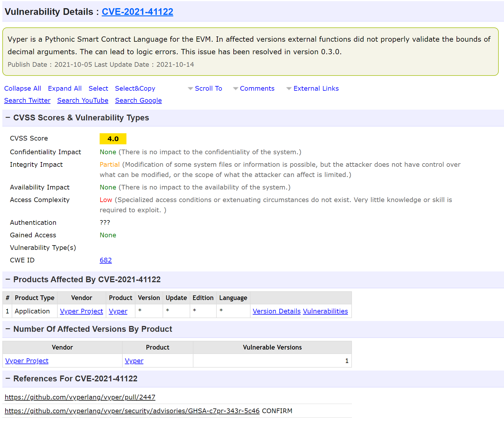504x421 pixels.
Task: Click the CONFIRM label after advisory link
Action: tap(277, 411)
